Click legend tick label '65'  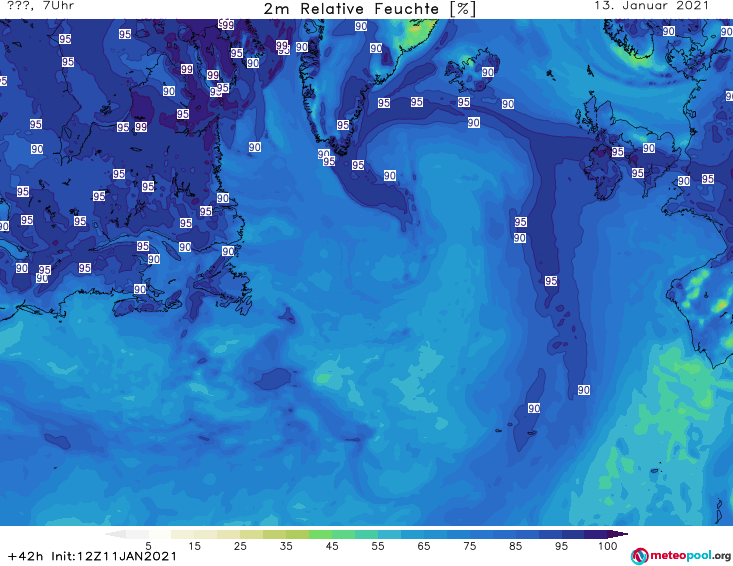(x=424, y=546)
